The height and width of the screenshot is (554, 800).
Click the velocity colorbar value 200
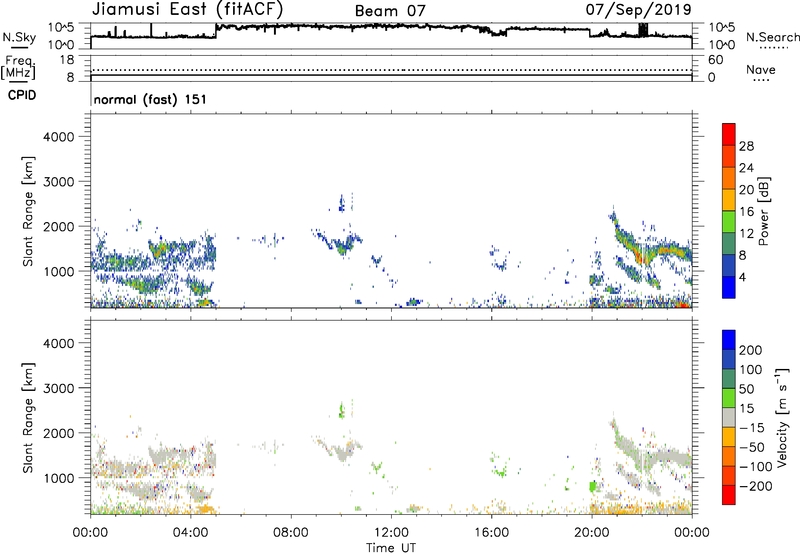click(751, 350)
